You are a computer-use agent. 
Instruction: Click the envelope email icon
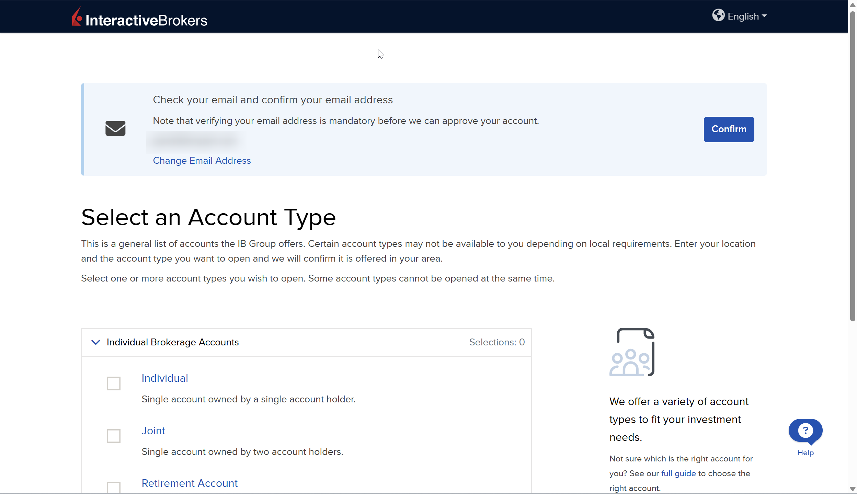point(115,128)
